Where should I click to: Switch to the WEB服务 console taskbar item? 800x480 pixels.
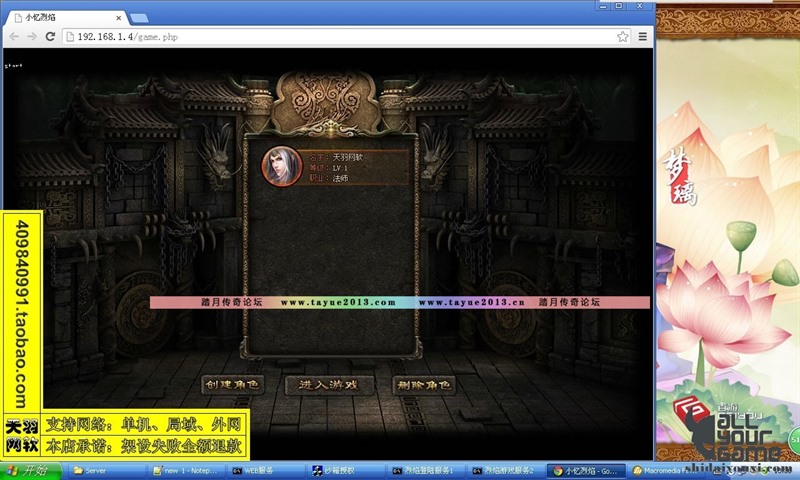click(x=266, y=470)
